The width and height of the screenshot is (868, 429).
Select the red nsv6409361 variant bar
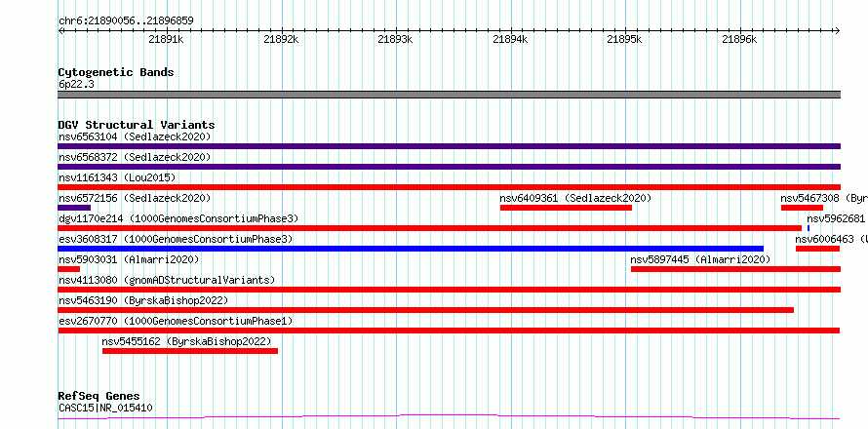tap(566, 208)
